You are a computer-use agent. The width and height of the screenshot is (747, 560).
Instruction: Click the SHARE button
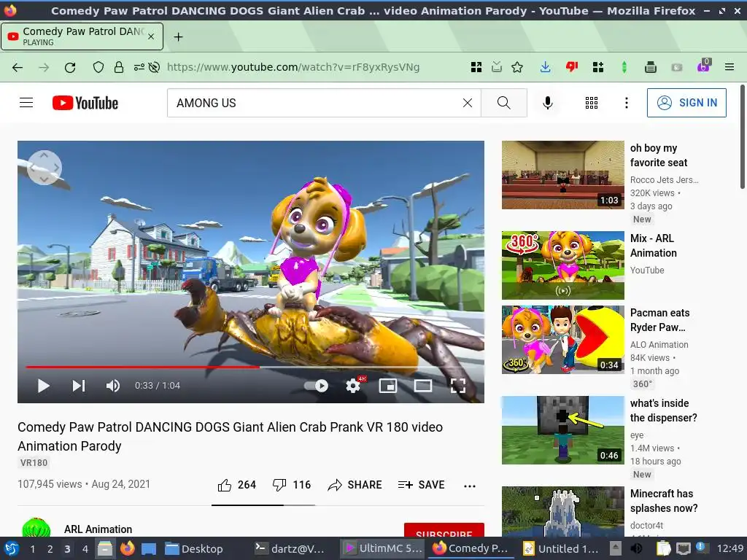coord(355,485)
